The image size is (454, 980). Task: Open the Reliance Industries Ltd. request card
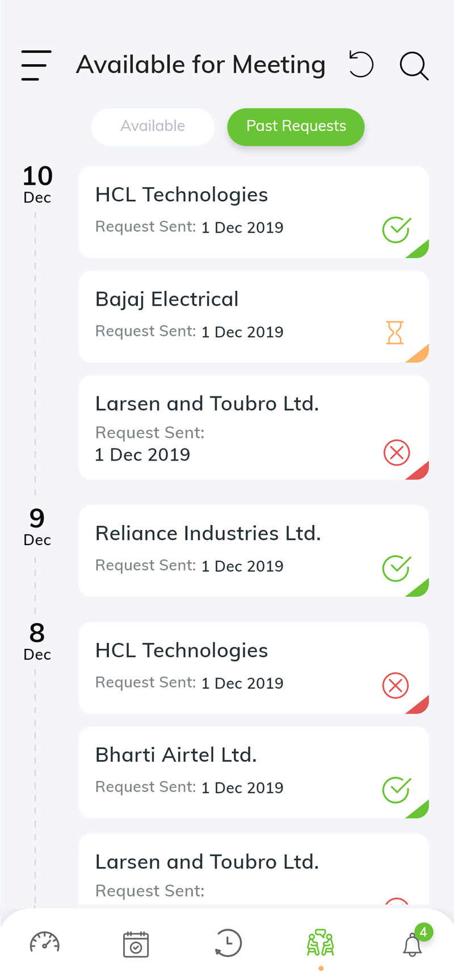pyautogui.click(x=254, y=551)
